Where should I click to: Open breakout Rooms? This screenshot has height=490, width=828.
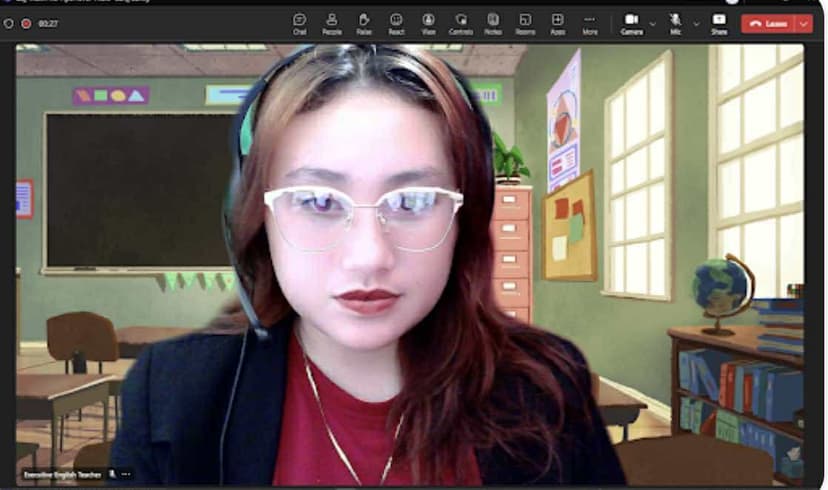point(525,23)
